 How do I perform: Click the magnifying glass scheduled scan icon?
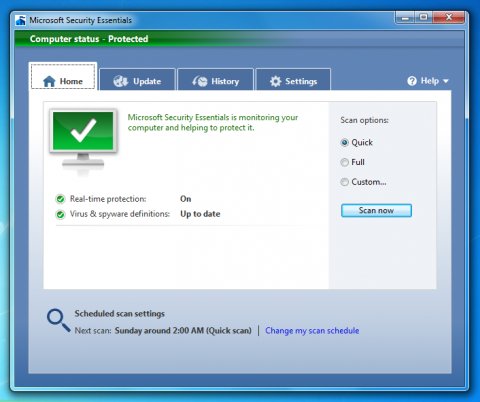click(58, 320)
